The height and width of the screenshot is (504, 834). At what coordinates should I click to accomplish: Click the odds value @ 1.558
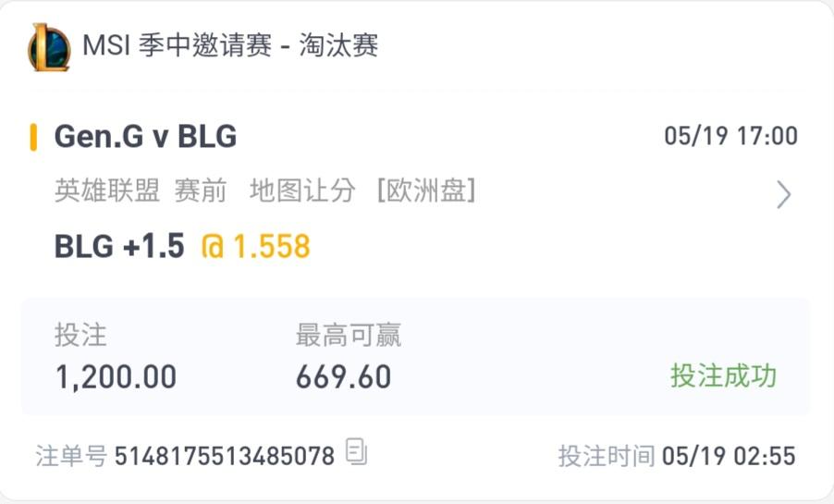(x=256, y=246)
